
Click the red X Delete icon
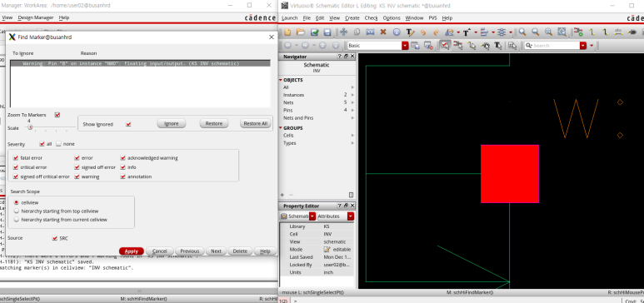click(x=383, y=32)
